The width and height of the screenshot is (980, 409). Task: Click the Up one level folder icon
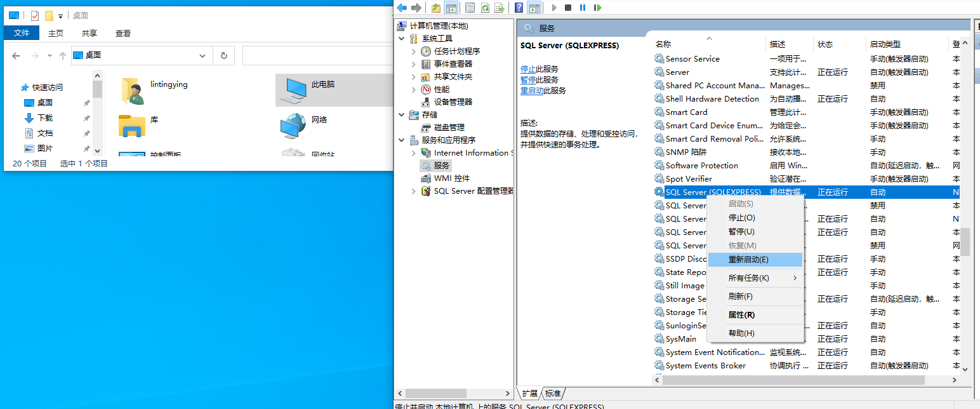(436, 8)
